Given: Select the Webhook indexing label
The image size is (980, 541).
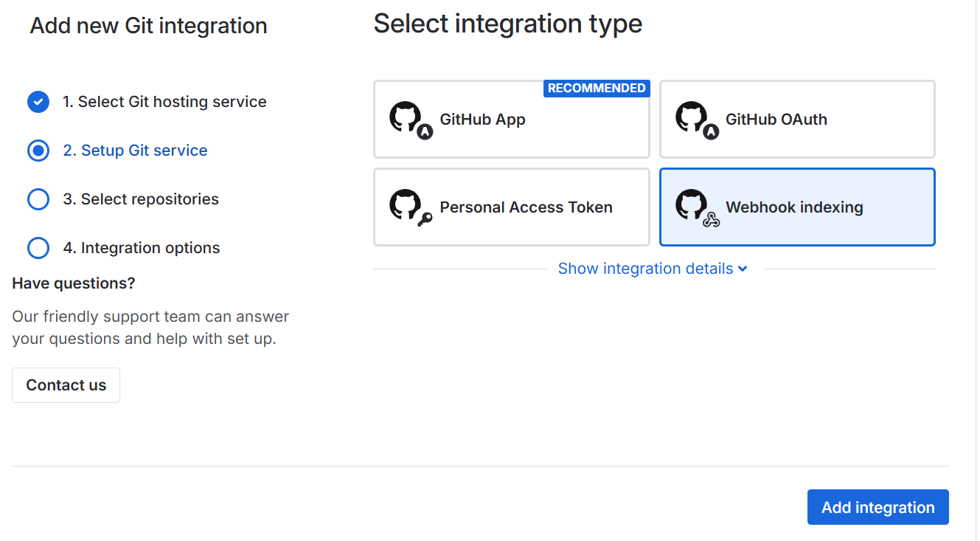Looking at the screenshot, I should (x=794, y=207).
